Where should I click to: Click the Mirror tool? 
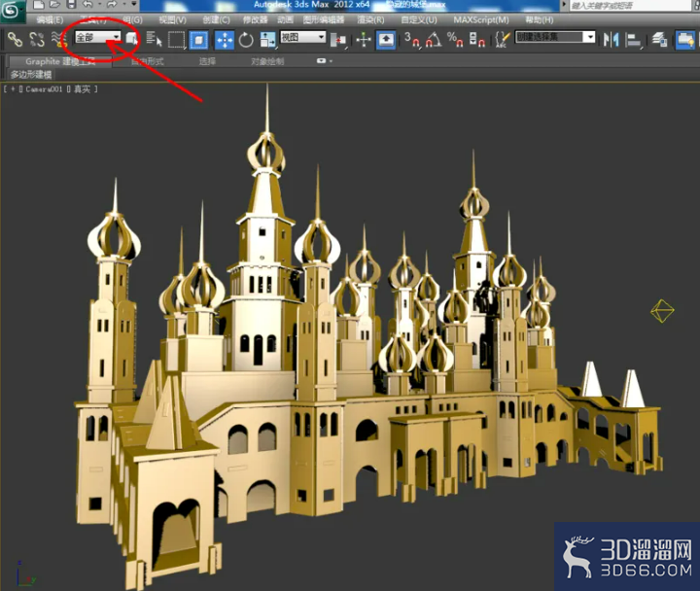612,39
